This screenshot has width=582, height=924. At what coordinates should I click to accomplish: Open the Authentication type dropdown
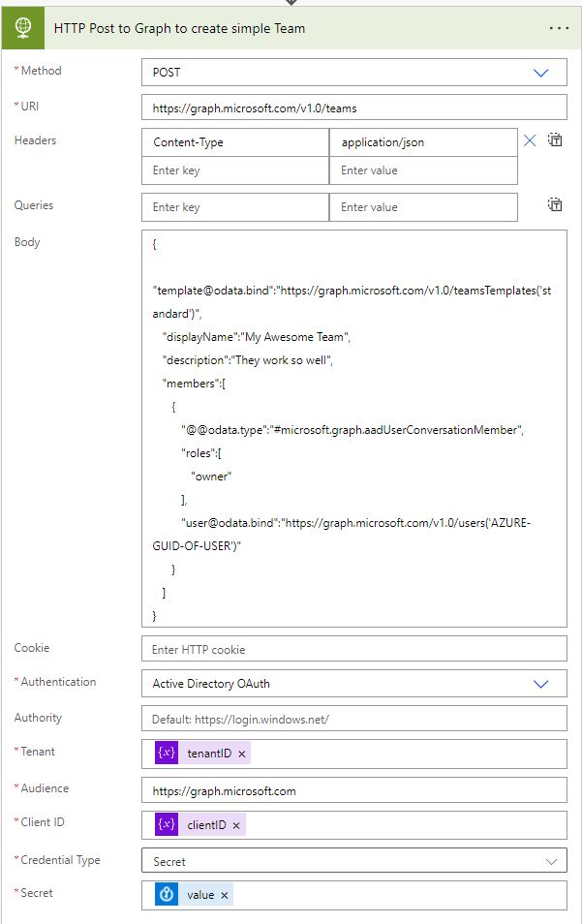pos(540,684)
